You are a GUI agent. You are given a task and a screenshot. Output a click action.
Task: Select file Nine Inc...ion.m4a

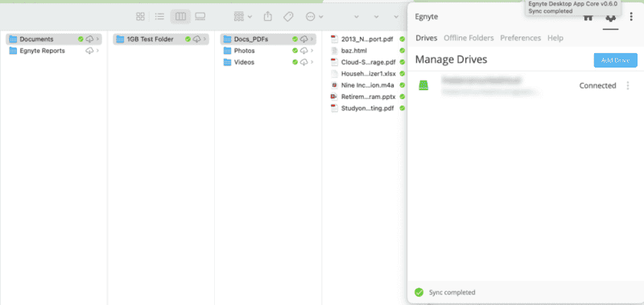point(367,85)
